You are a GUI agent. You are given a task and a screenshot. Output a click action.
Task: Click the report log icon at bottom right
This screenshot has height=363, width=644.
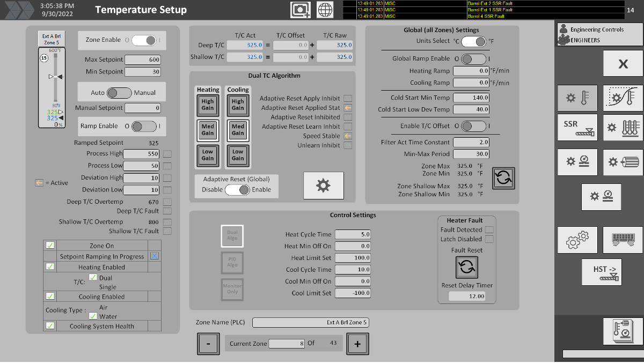coord(621,331)
